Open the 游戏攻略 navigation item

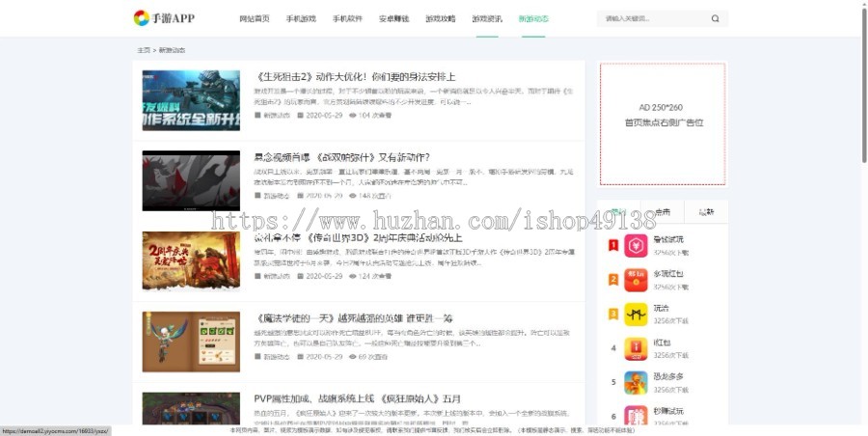click(441, 19)
